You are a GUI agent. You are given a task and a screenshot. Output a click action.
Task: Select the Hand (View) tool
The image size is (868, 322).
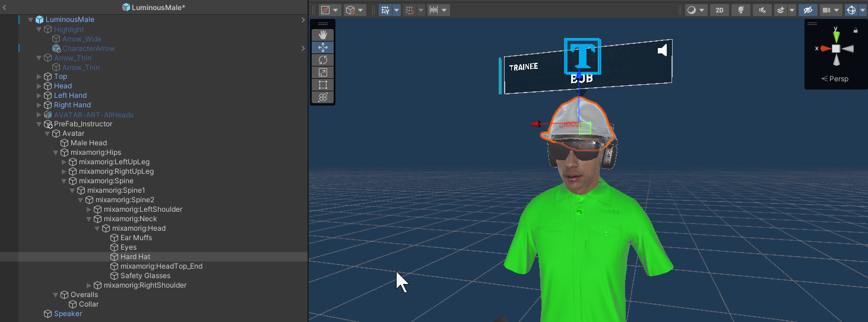click(x=323, y=35)
